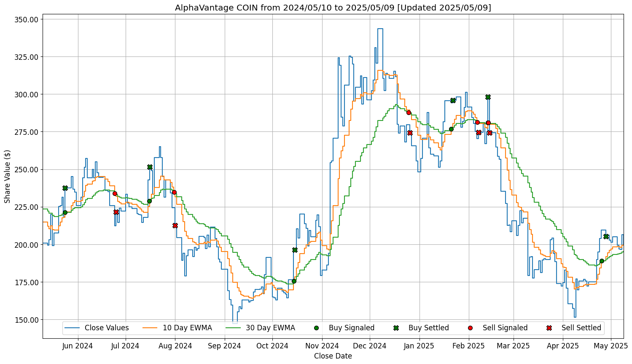This screenshot has height=364, width=632.
Task: Click the Buy Settled X in mid October 2024
Action: point(295,250)
